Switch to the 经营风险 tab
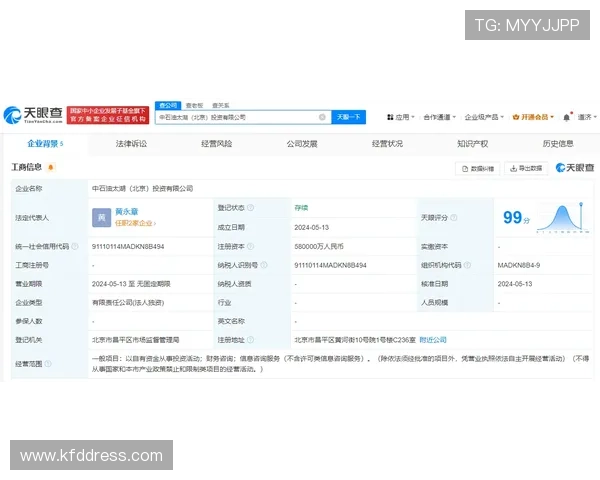 [x=217, y=144]
